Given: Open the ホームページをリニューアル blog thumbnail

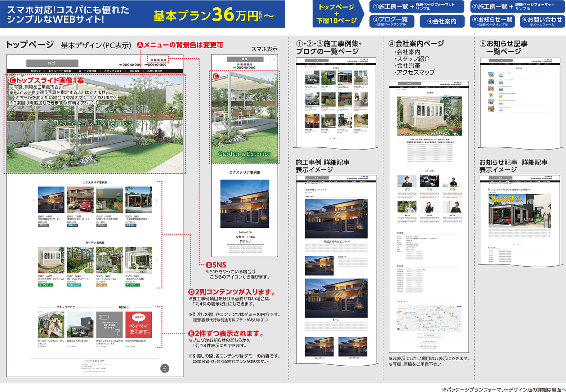Looking at the screenshot, I should click(51, 325).
